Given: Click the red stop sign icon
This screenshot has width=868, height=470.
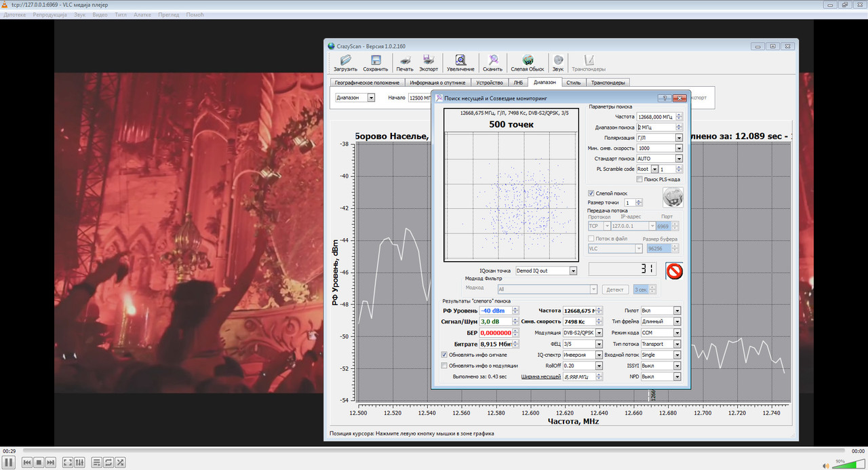Looking at the screenshot, I should pyautogui.click(x=675, y=271).
